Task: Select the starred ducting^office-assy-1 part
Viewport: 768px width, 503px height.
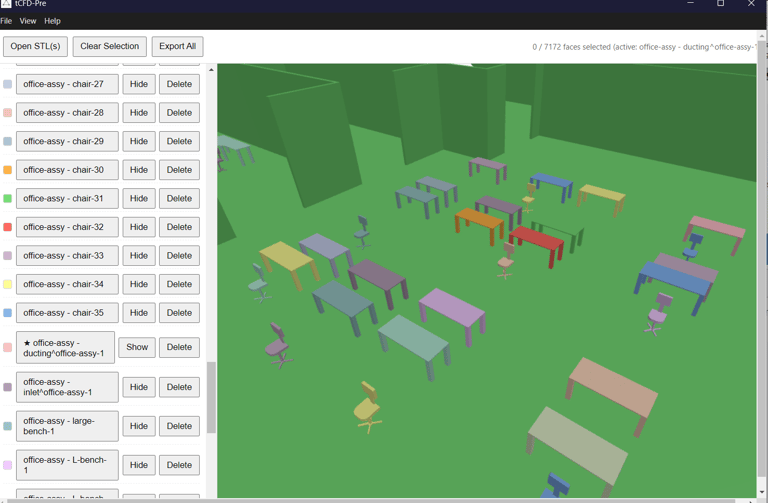Action: (x=65, y=348)
